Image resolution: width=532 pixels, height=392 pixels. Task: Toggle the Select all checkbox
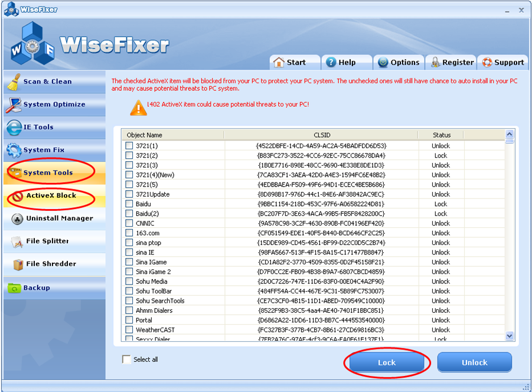point(126,360)
